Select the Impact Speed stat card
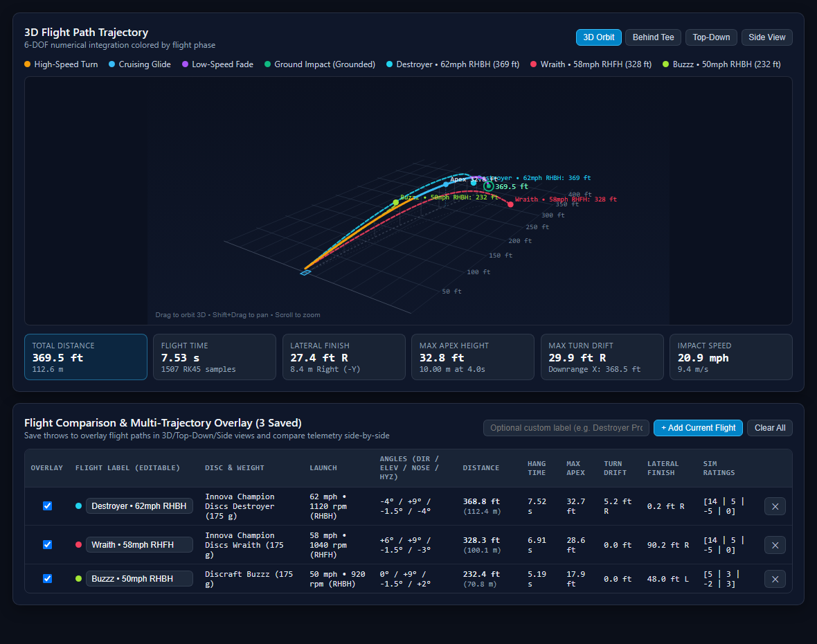Screen dimensions: 817x644 click(730, 357)
